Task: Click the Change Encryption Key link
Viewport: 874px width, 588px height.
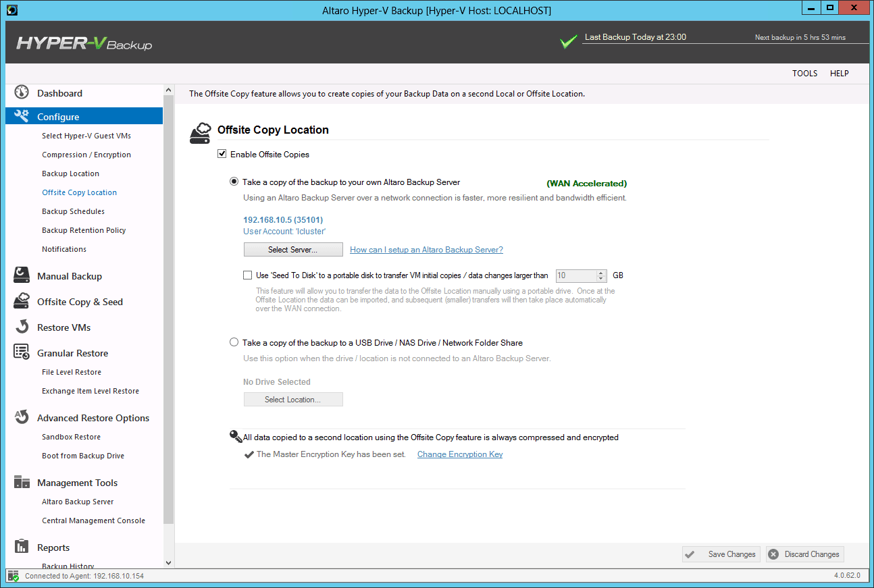Action: pyautogui.click(x=460, y=454)
